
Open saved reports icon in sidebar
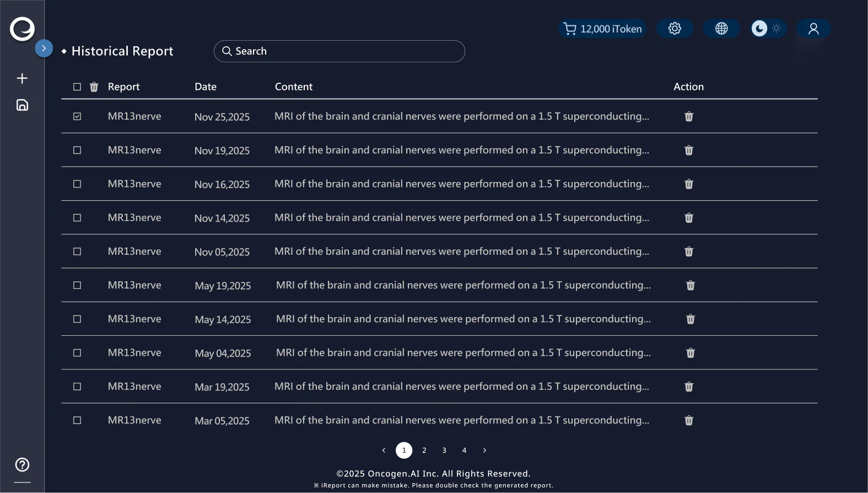click(22, 105)
